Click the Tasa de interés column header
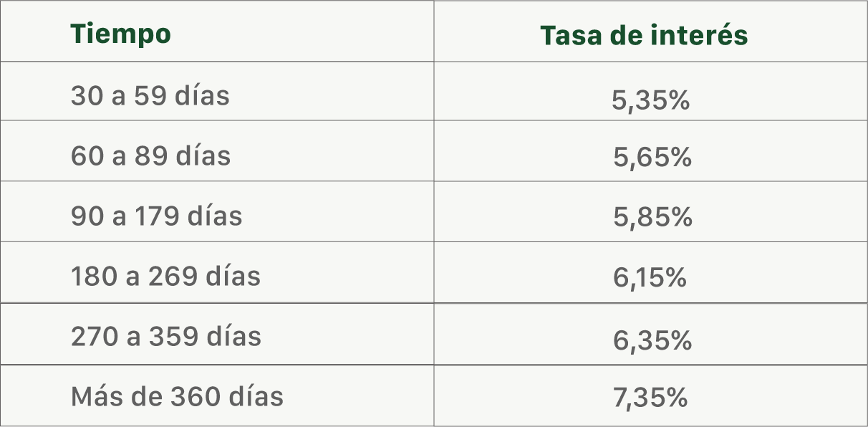The height and width of the screenshot is (427, 868). (644, 36)
